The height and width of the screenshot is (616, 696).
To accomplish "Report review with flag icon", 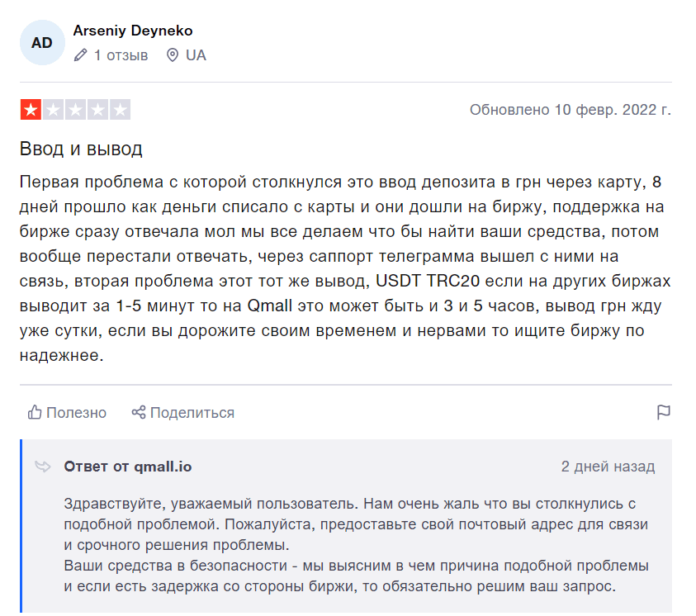I will point(664,412).
